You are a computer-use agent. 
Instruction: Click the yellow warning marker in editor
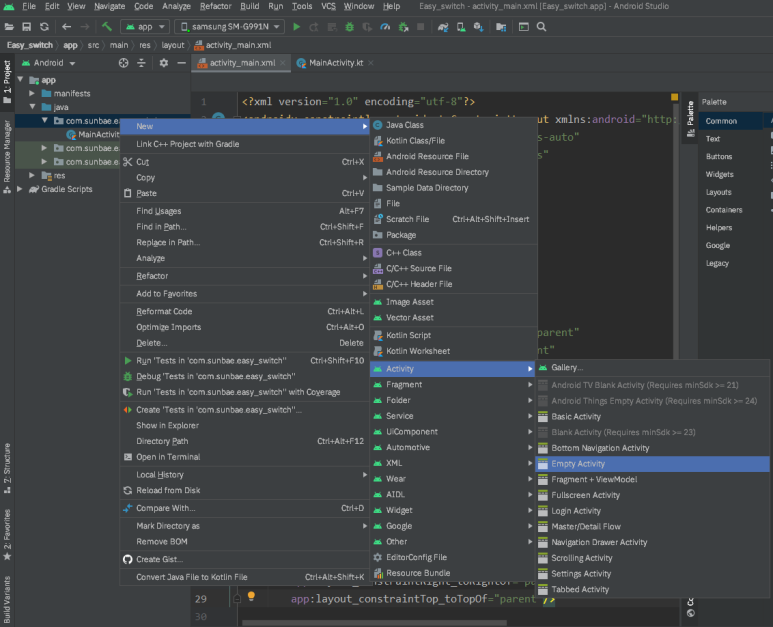pos(674,97)
